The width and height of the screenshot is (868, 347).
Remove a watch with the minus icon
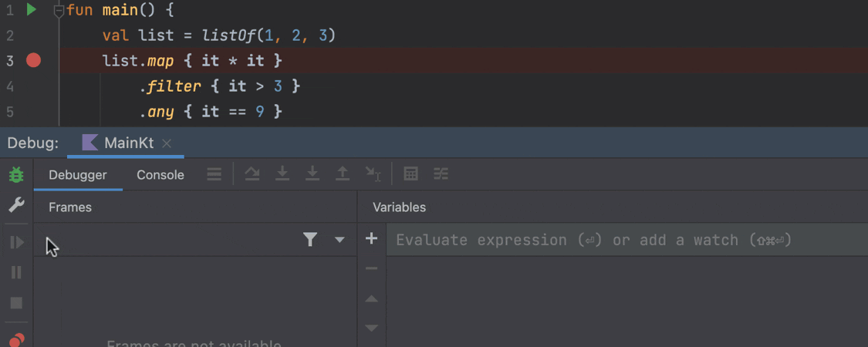pyautogui.click(x=372, y=268)
